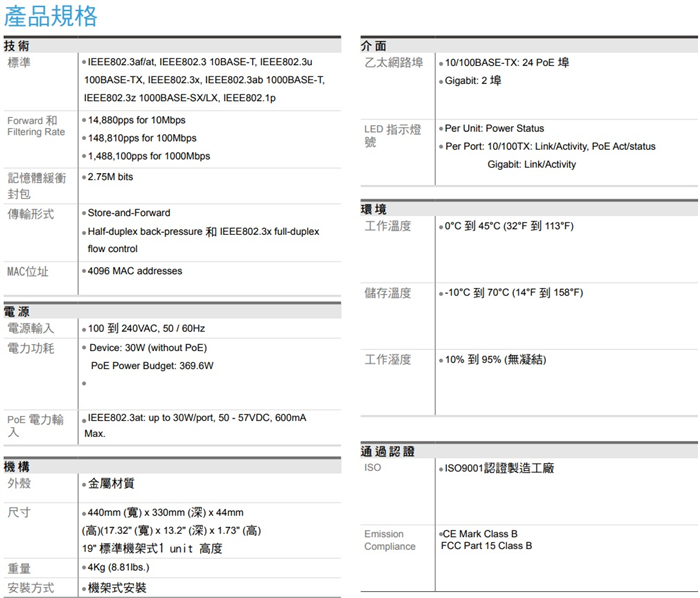Select the Store-and-Forward entry
Screen dimensions: 700x598
point(129,213)
